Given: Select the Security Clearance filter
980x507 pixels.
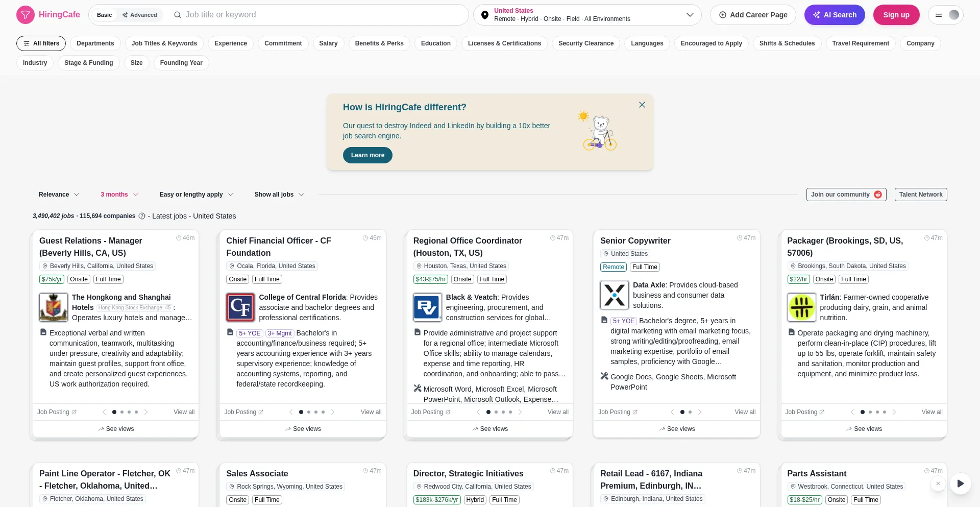Looking at the screenshot, I should pos(586,43).
